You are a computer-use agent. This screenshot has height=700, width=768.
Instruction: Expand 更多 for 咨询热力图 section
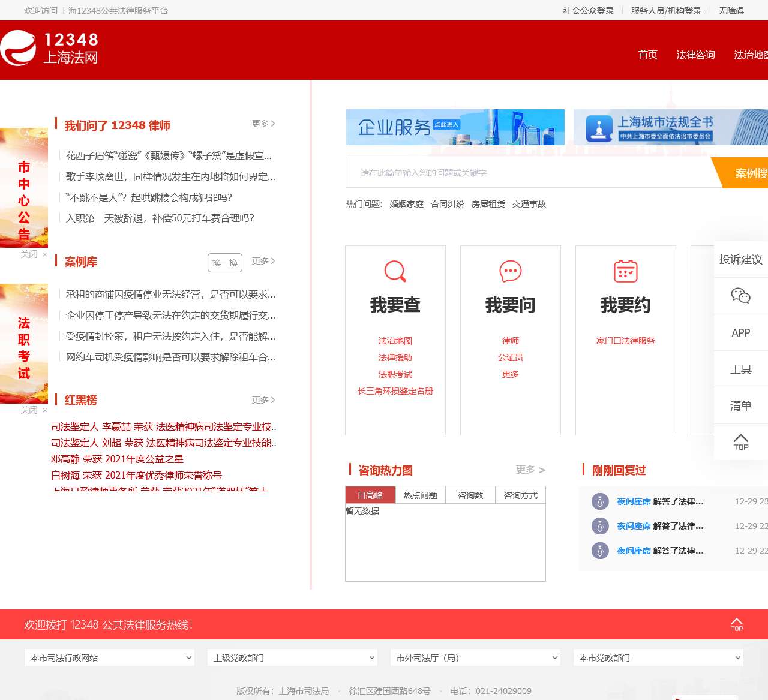pyautogui.click(x=531, y=470)
